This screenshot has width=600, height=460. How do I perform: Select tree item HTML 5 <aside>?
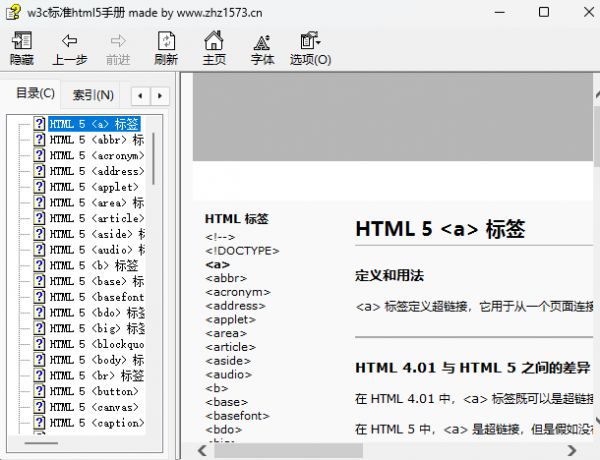click(97, 234)
